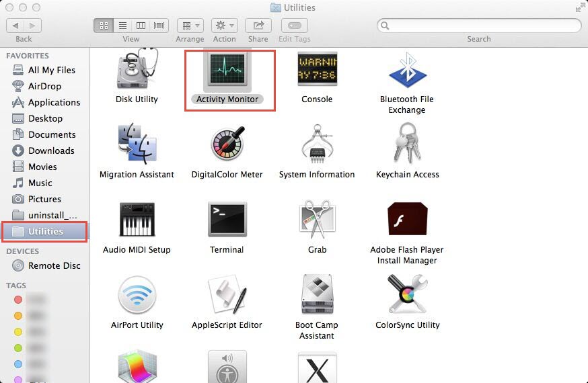The image size is (588, 383).
Task: Select the Boot Camp Assistant icon
Action: pos(317,295)
